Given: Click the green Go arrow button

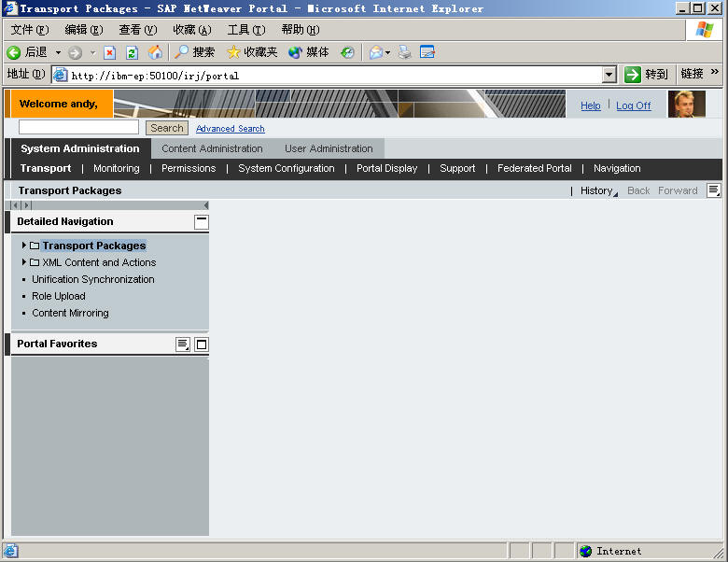Looking at the screenshot, I should [633, 75].
